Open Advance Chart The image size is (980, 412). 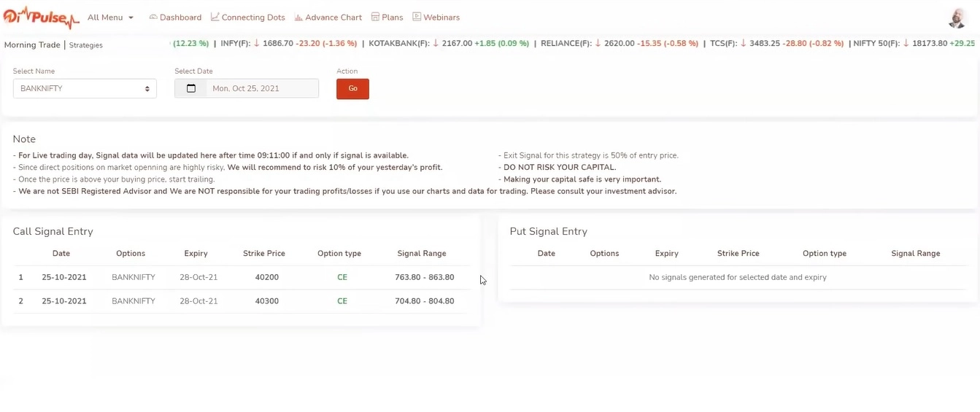(x=328, y=18)
